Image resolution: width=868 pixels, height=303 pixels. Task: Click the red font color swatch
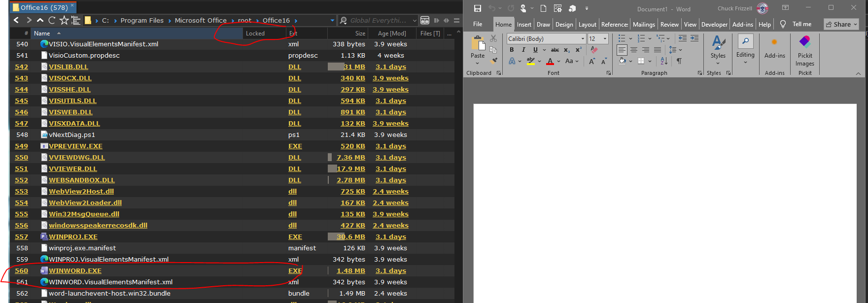point(550,62)
